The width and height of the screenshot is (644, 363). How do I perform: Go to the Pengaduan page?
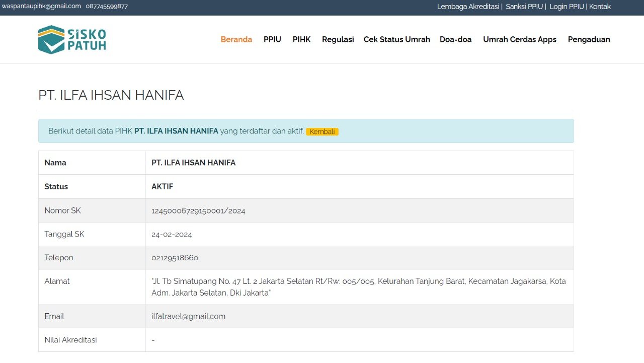589,39
